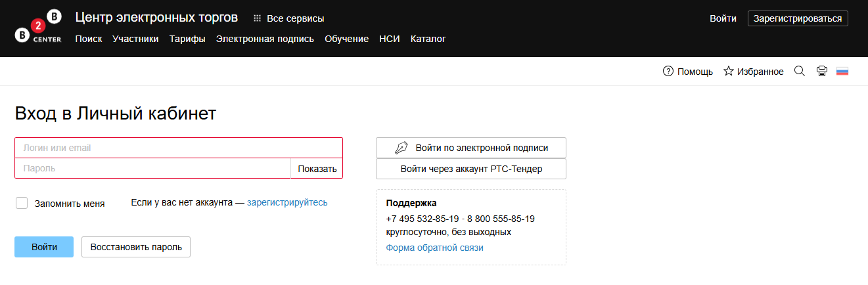The image size is (868, 285).
Task: Click Зарегистрироваться in the header
Action: click(x=797, y=18)
